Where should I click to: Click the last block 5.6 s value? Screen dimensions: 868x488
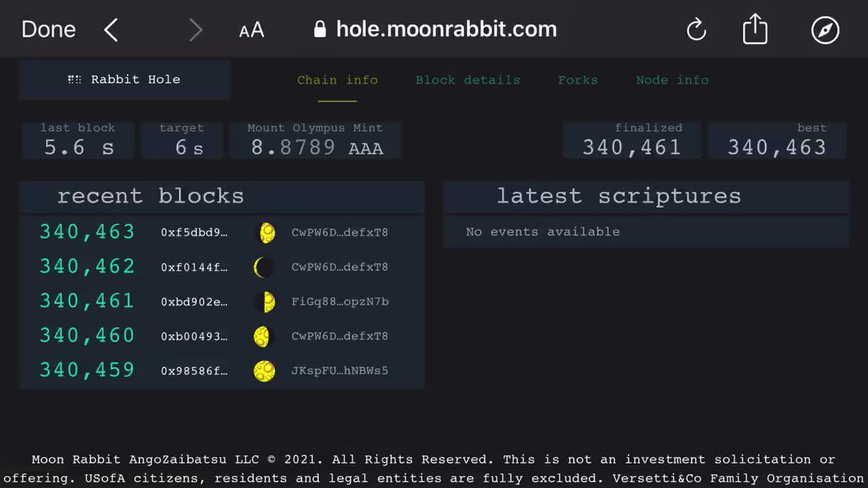(x=78, y=147)
